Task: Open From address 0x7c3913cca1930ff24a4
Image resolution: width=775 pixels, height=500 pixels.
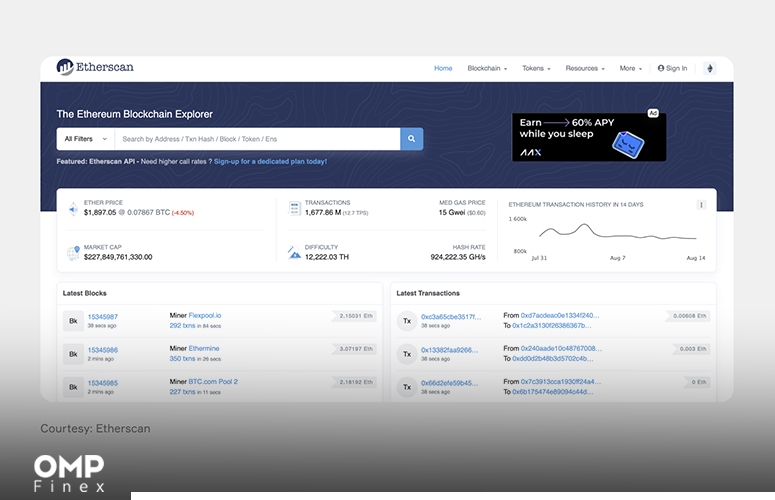Action: [x=560, y=381]
